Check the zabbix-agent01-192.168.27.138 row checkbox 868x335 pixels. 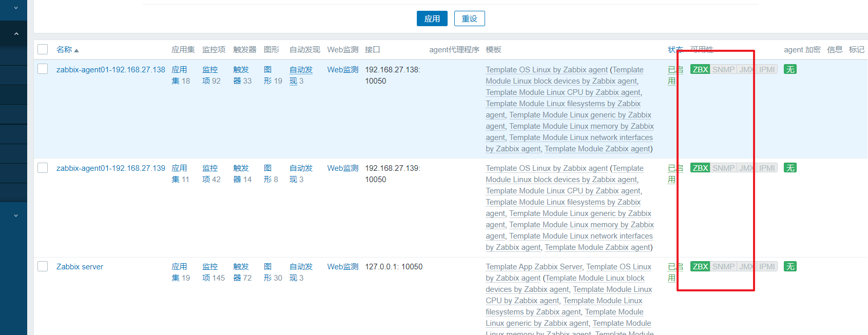pos(43,69)
